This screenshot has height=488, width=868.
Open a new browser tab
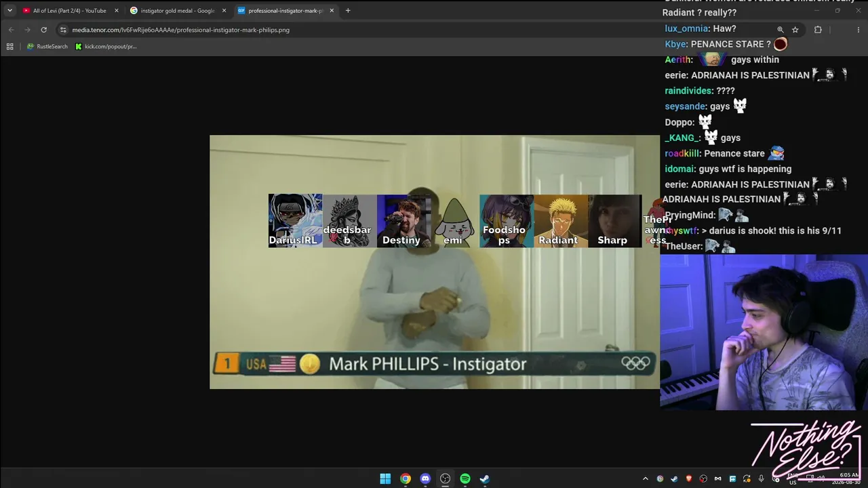tap(348, 10)
